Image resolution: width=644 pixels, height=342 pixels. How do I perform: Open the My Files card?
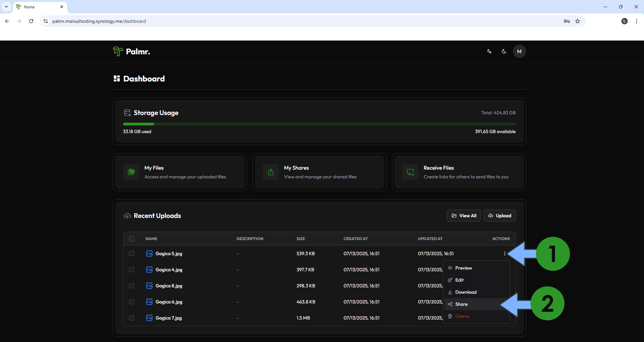tap(180, 172)
